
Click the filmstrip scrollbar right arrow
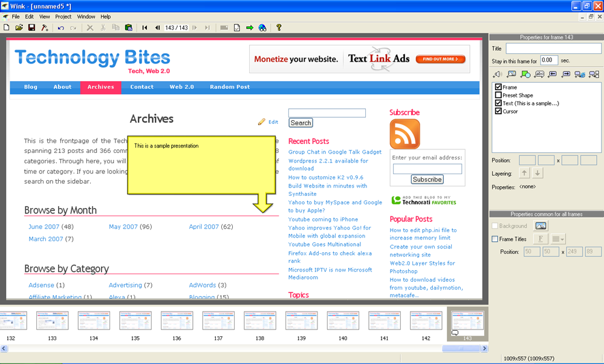484,348
